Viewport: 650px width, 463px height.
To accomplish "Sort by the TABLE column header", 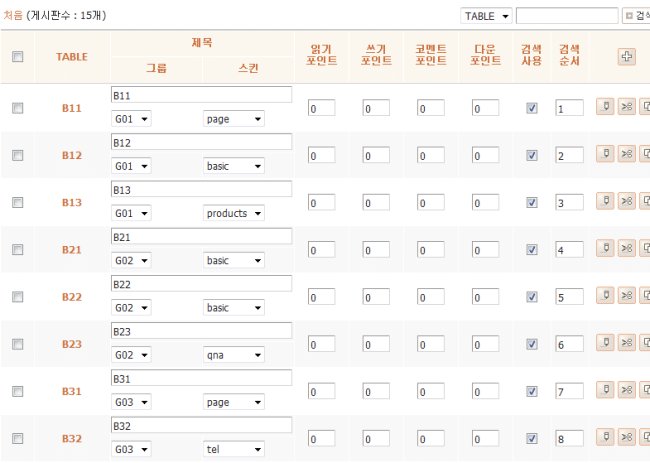I will click(x=72, y=57).
